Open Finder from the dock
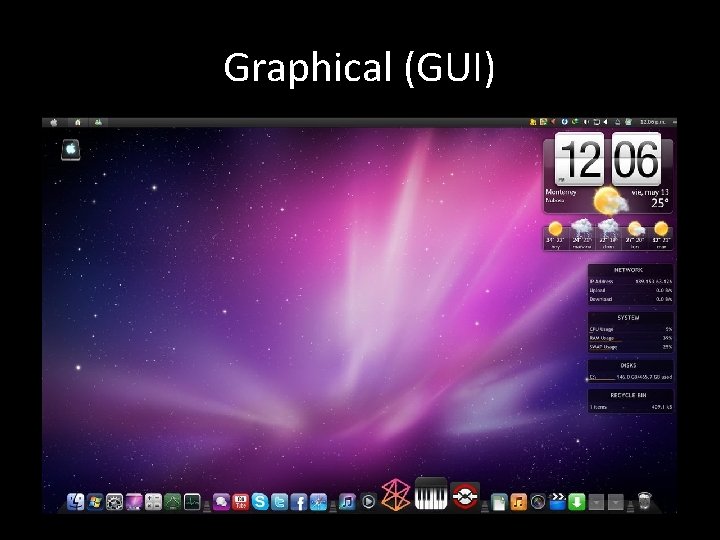 click(76, 501)
